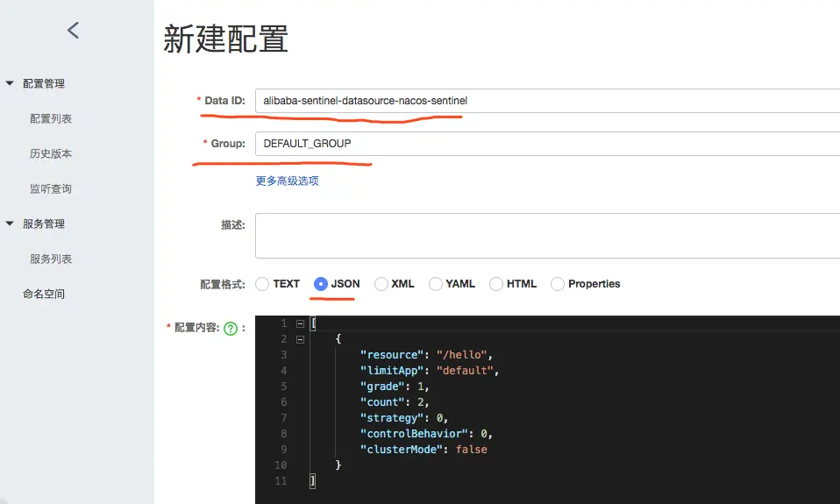Open 服务列表 in the sidebar
The width and height of the screenshot is (840, 504).
(50, 259)
